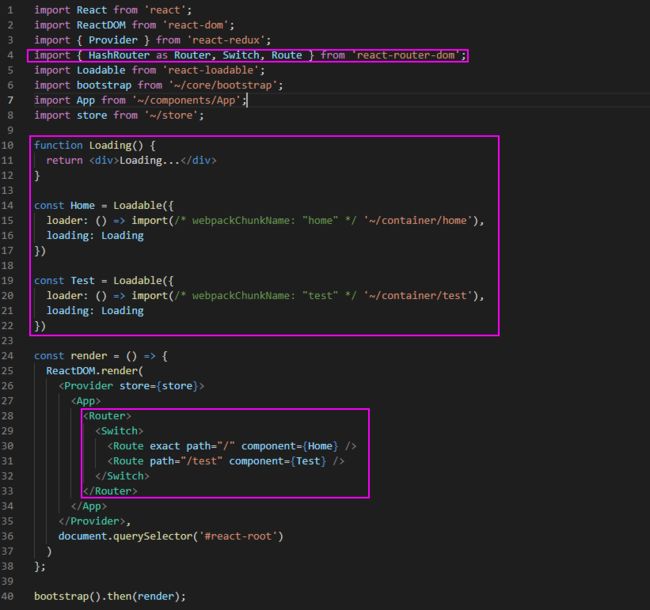Click 'react-dom' module string

tap(196, 25)
